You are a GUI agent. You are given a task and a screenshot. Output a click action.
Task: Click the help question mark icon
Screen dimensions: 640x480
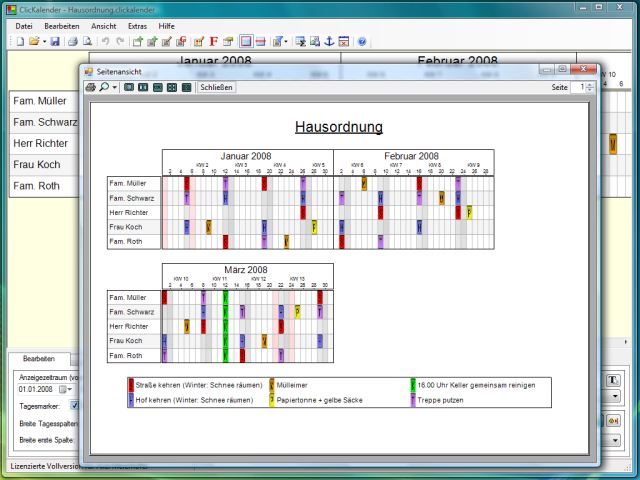pos(362,41)
